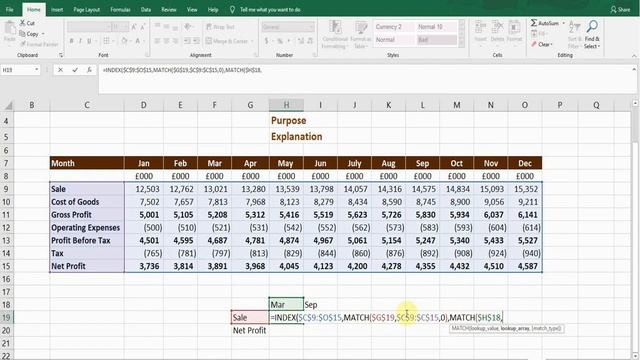This screenshot has height=360, width=640.
Task: Click the Accounting dollar format icon
Action: pyautogui.click(x=267, y=41)
